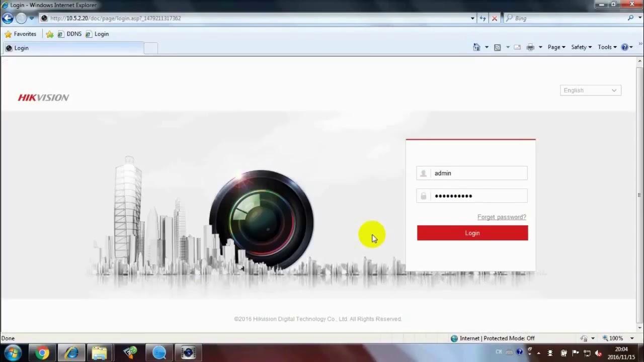The image size is (644, 362).
Task: Click the Read mail envelope icon
Action: point(517,47)
